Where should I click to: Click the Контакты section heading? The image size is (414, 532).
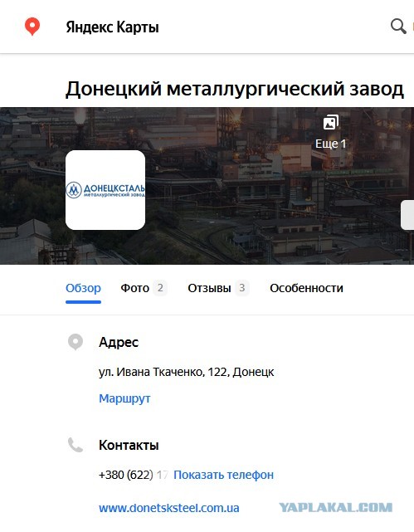click(x=129, y=445)
